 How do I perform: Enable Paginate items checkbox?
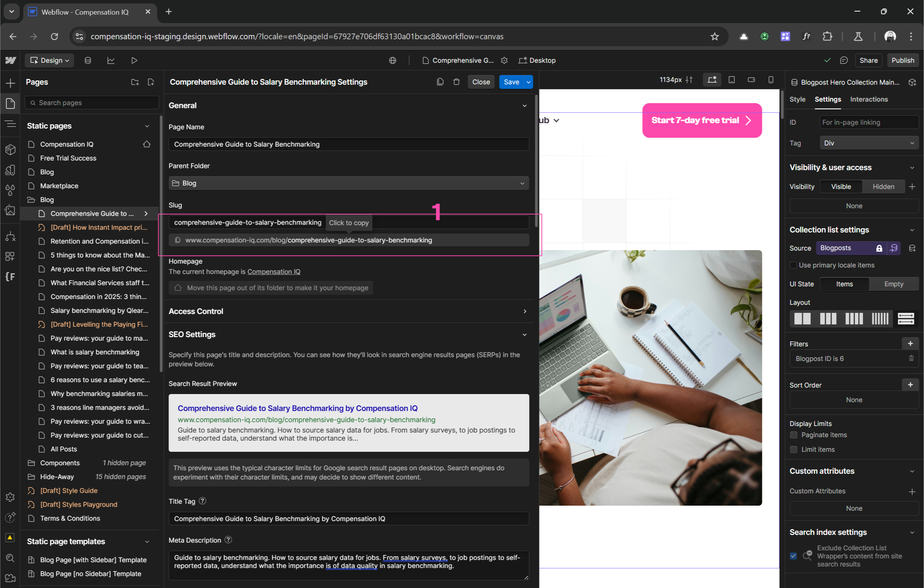tap(794, 435)
